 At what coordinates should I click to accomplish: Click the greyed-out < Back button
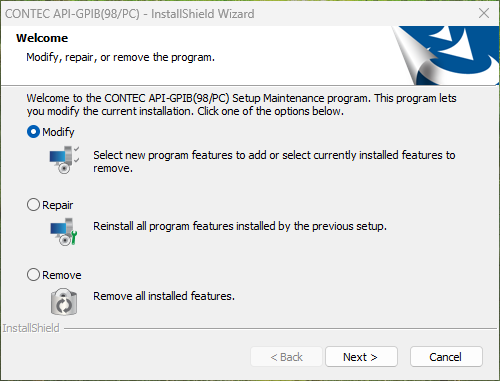pyautogui.click(x=286, y=357)
